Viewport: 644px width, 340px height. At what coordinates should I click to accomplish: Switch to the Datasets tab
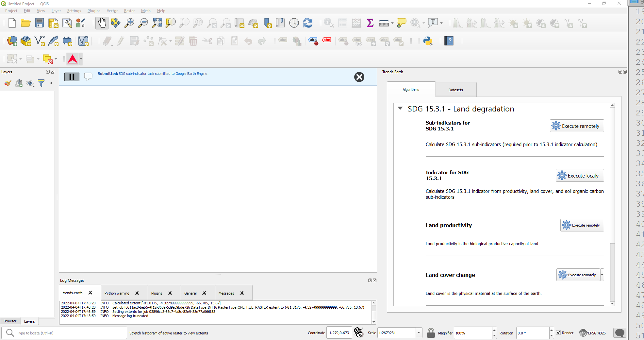tap(456, 90)
